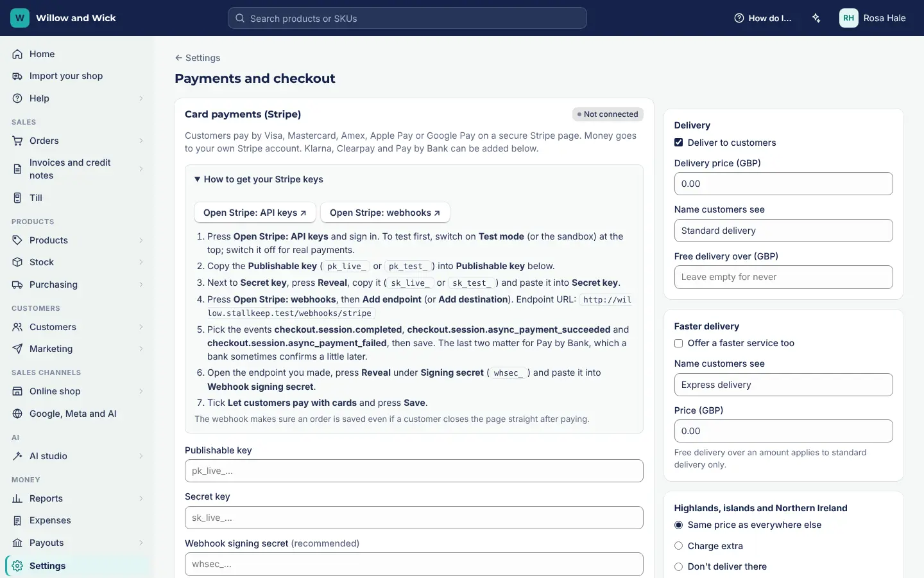Viewport: 924px width, 578px height.
Task: Click the Products tag icon
Action: pyautogui.click(x=17, y=240)
